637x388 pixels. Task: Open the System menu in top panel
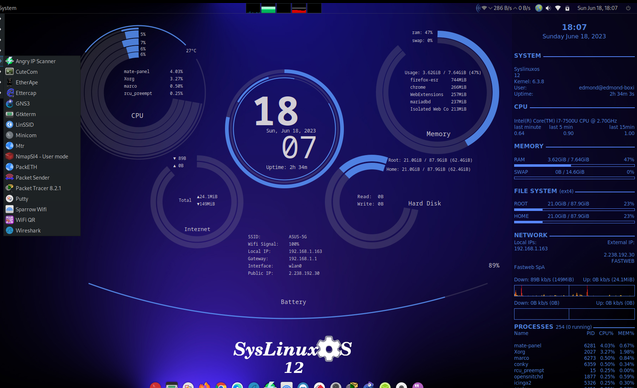pyautogui.click(x=8, y=8)
